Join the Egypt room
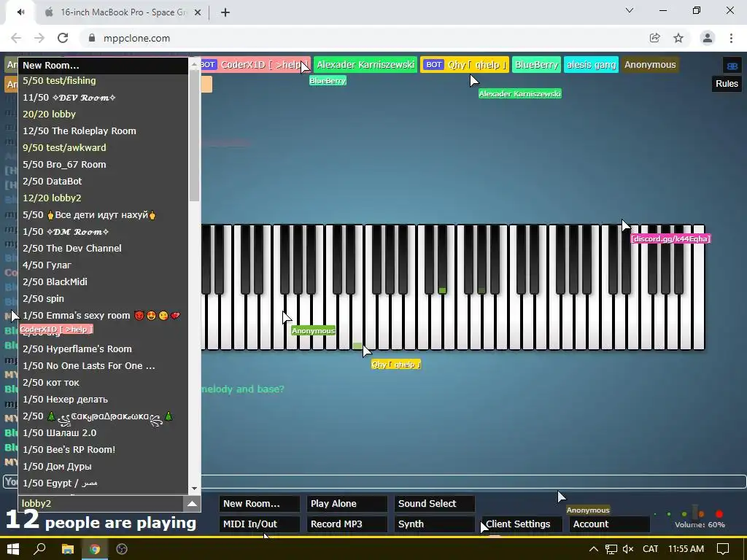This screenshot has height=560, width=747. pyautogui.click(x=103, y=483)
